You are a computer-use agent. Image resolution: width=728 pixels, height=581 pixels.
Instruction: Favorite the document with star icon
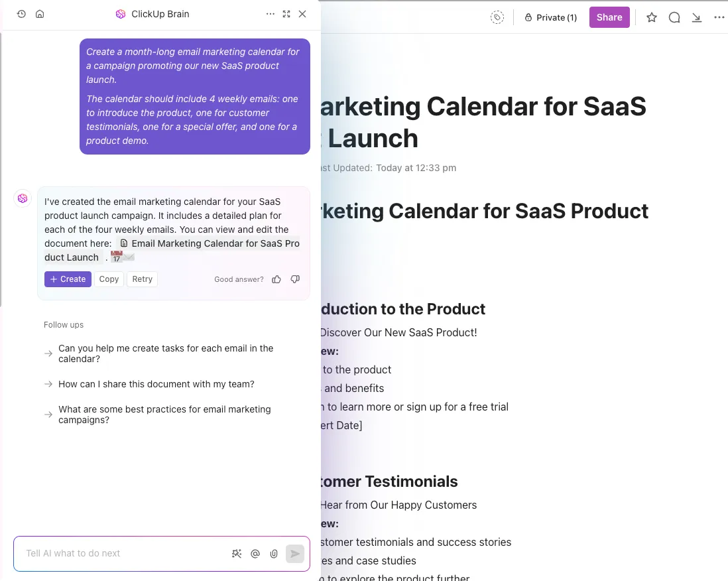tap(652, 18)
